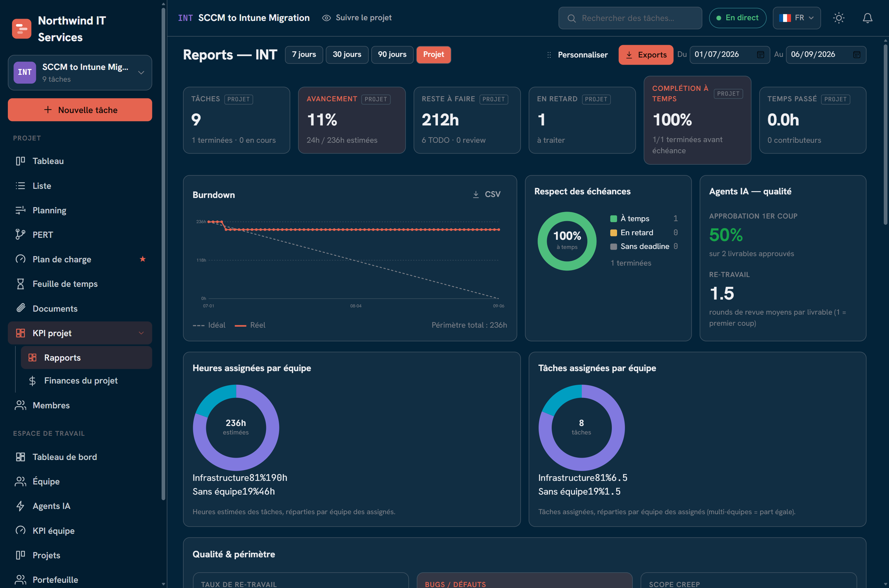
Task: Open the Tableau board view
Action: (80, 161)
